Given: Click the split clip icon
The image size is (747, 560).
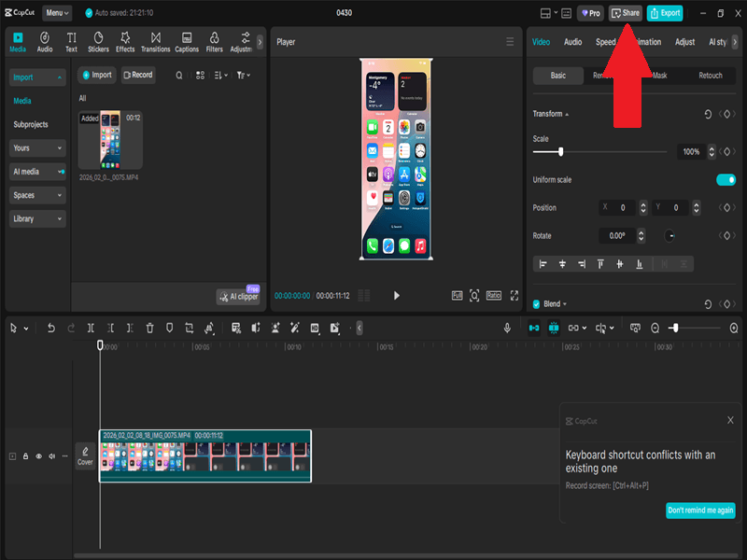Looking at the screenshot, I should click(x=91, y=329).
